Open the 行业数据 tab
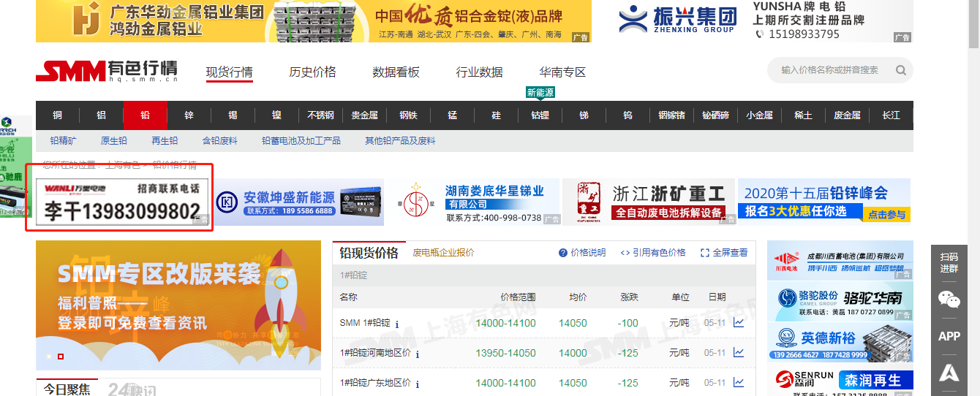The image size is (980, 396). tap(480, 72)
